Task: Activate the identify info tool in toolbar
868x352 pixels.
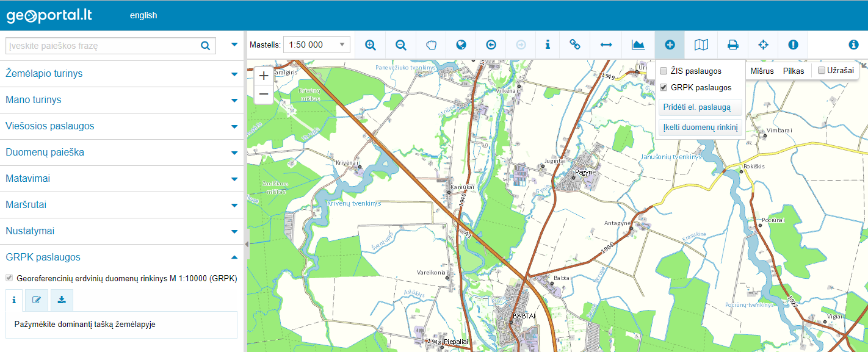Action: 548,45
